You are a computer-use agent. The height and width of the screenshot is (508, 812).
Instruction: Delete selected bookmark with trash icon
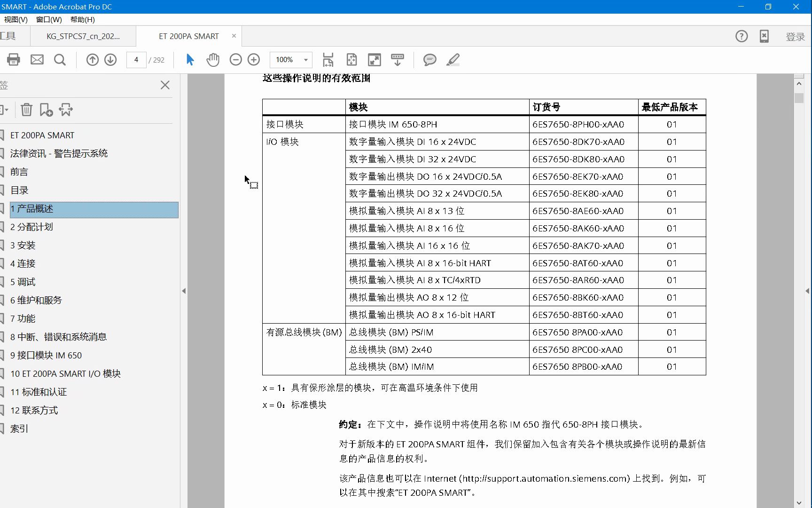[27, 110]
